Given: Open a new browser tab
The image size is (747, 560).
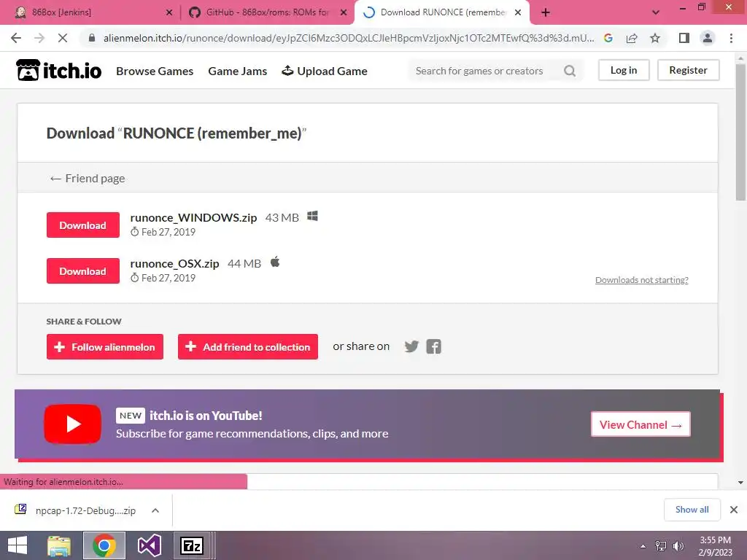Looking at the screenshot, I should click(546, 12).
